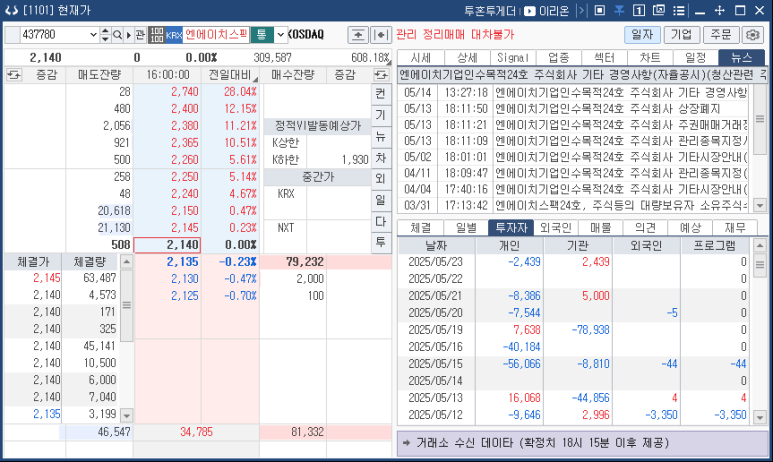Open the Signal tab
The width and height of the screenshot is (773, 462).
tap(513, 58)
